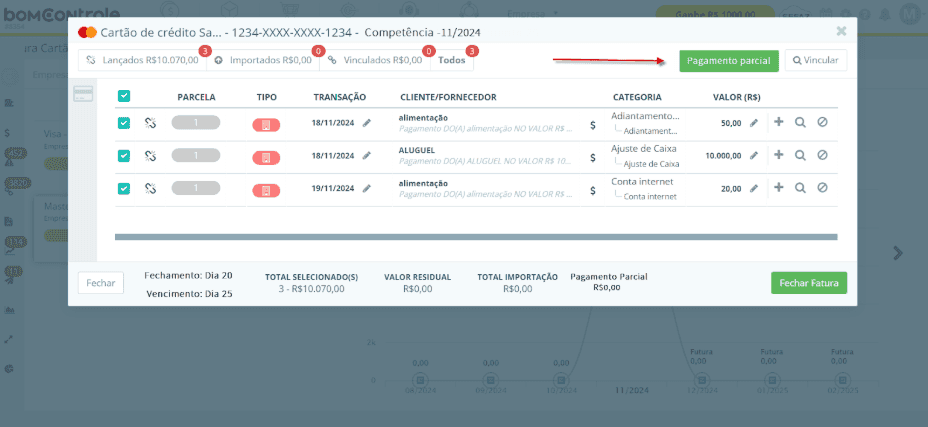Click the parcela pill "1" in the ALUGUEL row
Image resolution: width=928 pixels, height=427 pixels.
pyautogui.click(x=196, y=155)
